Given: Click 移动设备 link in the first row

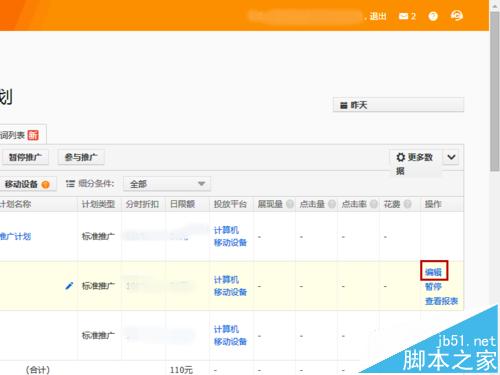Looking at the screenshot, I should tap(230, 242).
